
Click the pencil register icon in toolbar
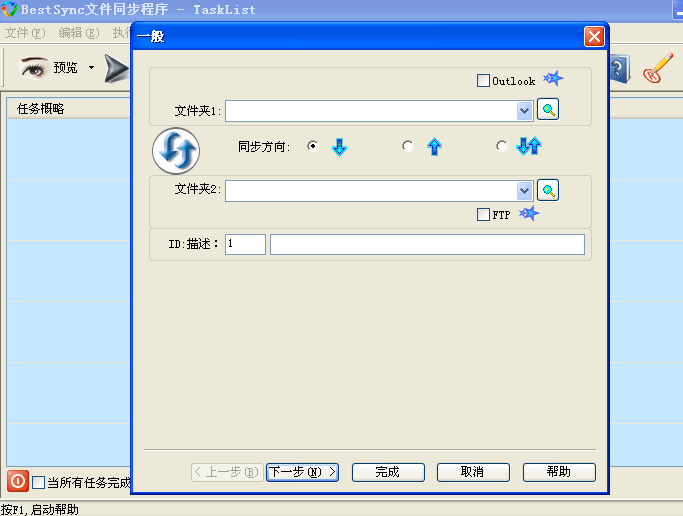(658, 68)
